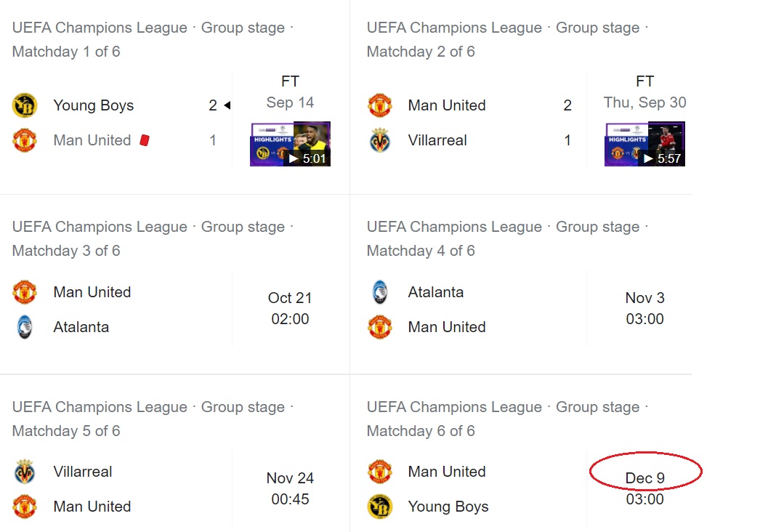Click the circled Dec 9 match date
The image size is (768, 532).
tap(645, 478)
